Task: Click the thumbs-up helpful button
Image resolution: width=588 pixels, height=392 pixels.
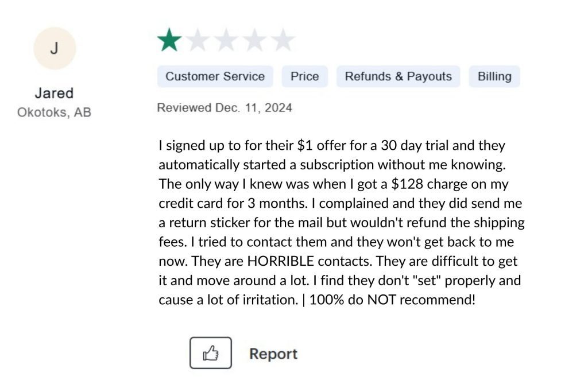Action: (211, 353)
